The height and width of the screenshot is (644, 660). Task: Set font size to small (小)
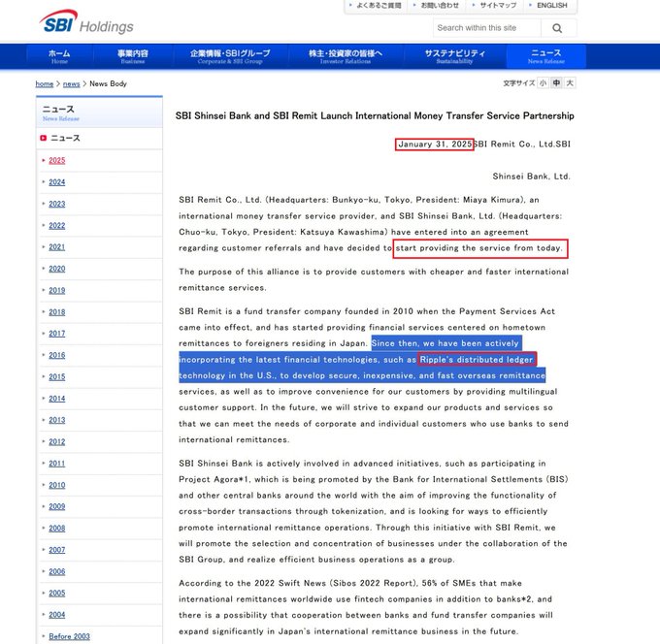543,82
